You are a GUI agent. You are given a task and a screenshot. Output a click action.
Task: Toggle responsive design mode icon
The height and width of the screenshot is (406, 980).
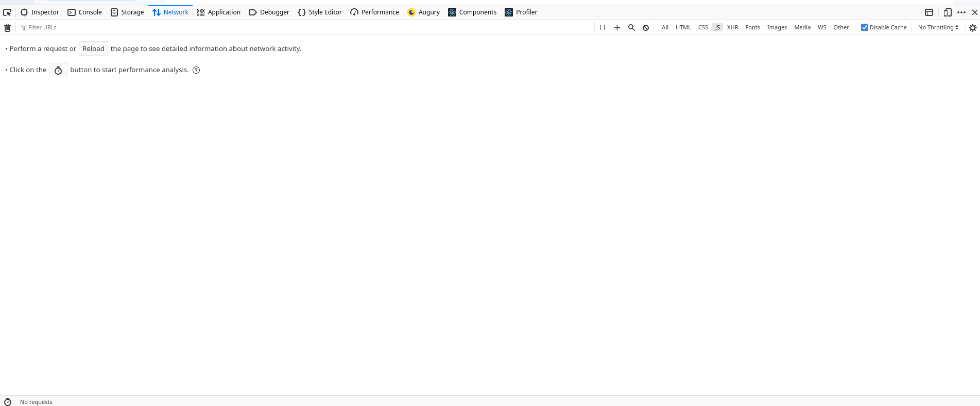click(x=947, y=12)
